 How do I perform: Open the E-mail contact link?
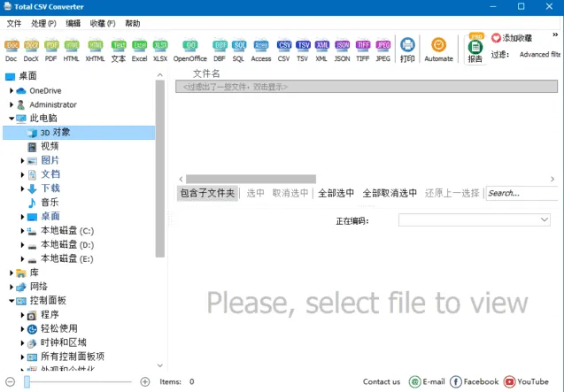click(427, 381)
